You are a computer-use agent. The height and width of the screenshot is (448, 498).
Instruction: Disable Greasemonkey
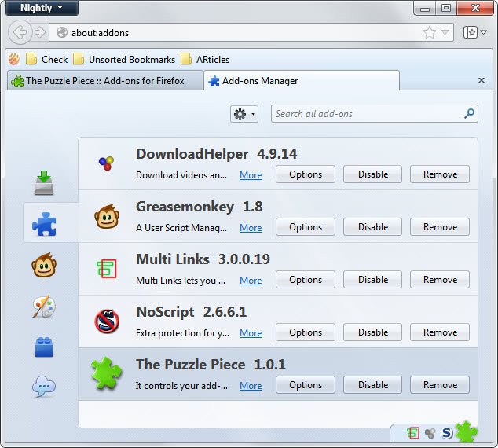pyautogui.click(x=372, y=227)
